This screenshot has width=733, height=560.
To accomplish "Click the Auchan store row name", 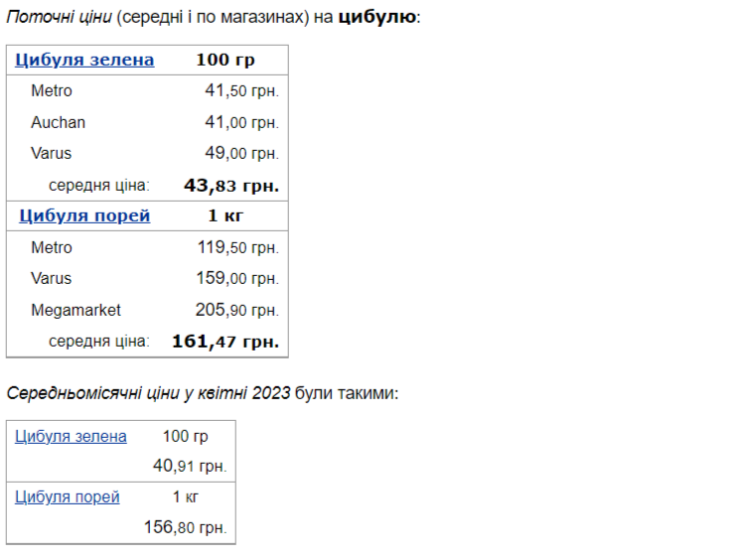I will point(58,122).
